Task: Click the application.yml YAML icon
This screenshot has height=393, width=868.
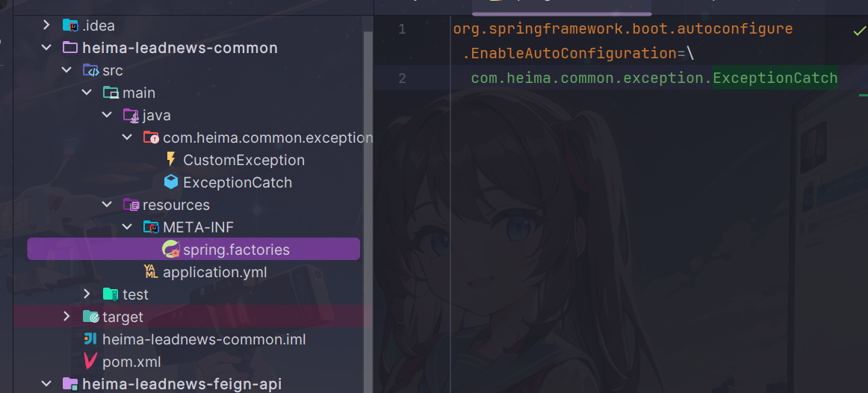Action: point(152,272)
